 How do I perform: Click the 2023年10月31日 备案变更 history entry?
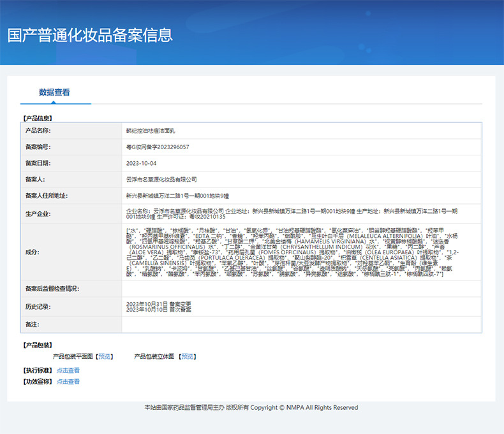158,304
